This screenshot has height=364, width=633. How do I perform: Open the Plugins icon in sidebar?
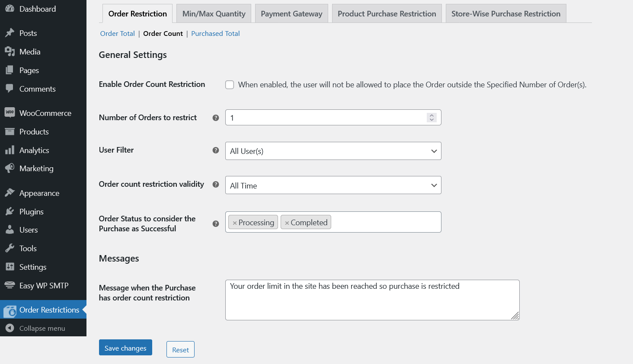(x=10, y=211)
